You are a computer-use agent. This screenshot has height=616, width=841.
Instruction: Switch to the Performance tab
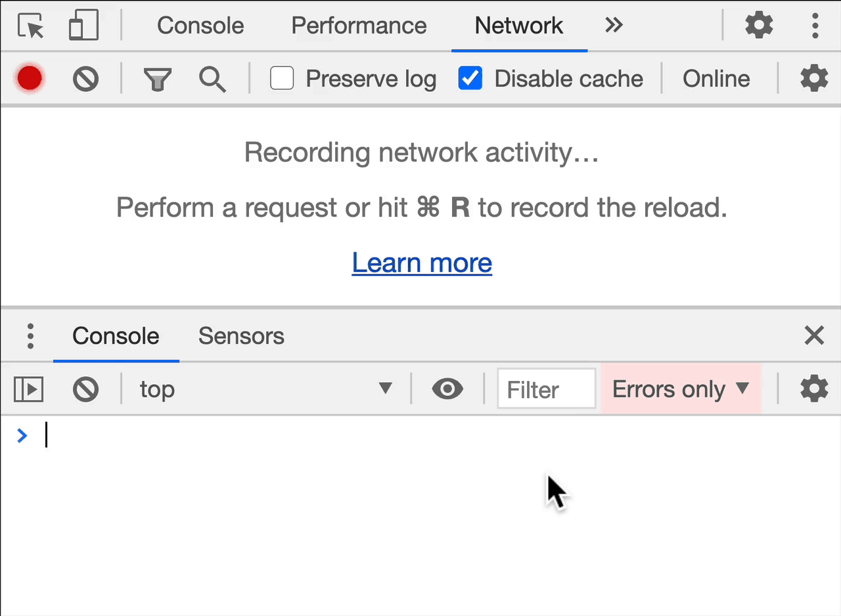[x=359, y=26]
